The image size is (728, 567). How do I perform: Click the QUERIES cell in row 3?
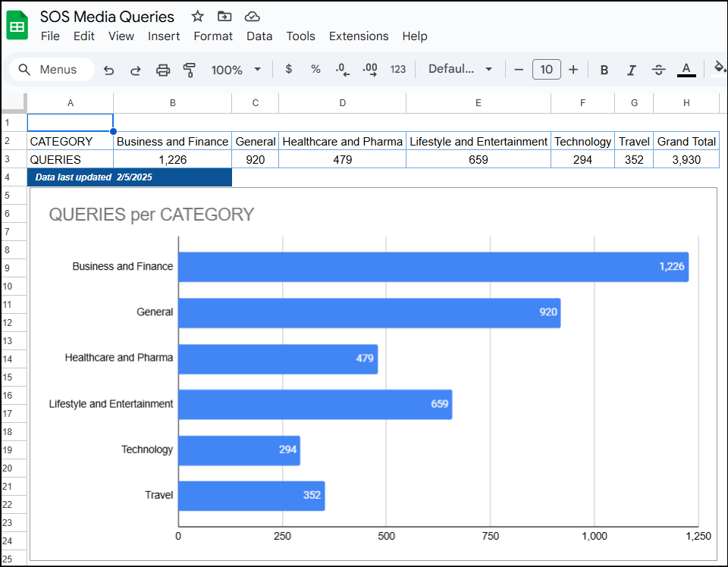click(x=70, y=159)
